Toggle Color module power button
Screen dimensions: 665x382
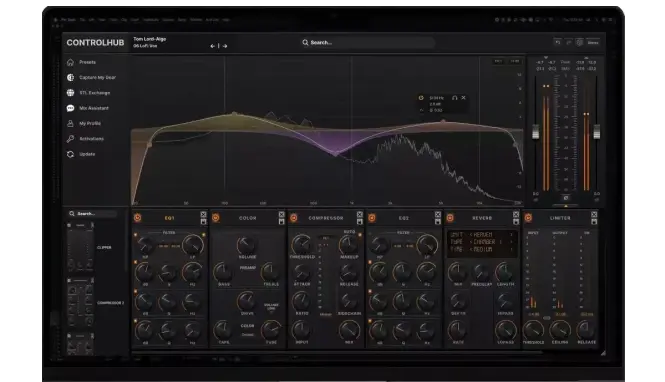215,217
